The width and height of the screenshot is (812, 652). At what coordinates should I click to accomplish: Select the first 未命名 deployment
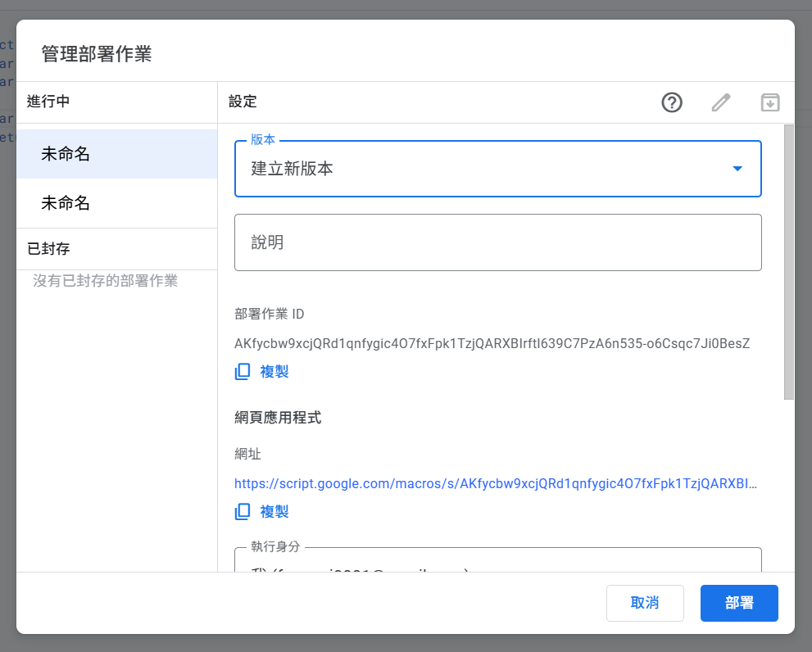(x=117, y=154)
